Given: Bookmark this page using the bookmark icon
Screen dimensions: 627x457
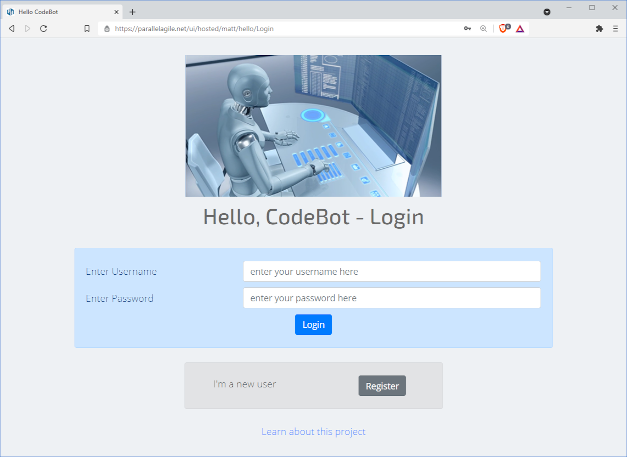Looking at the screenshot, I should [87, 28].
